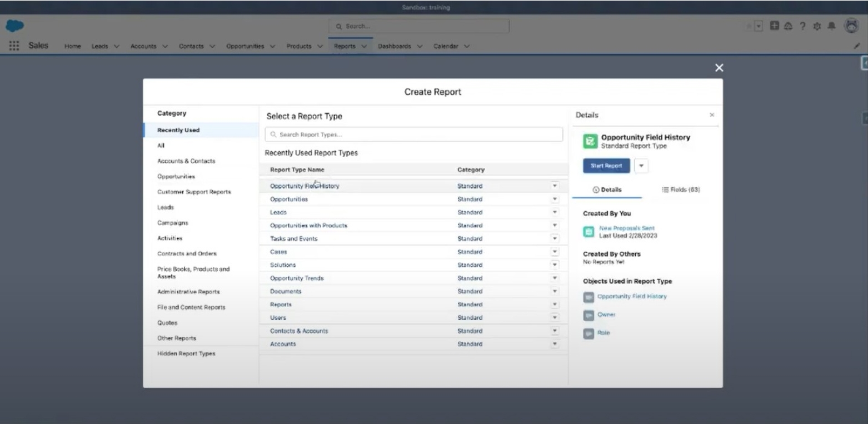This screenshot has width=868, height=424.
Task: Open row menu arrow for Cases report type
Action: pos(555,252)
